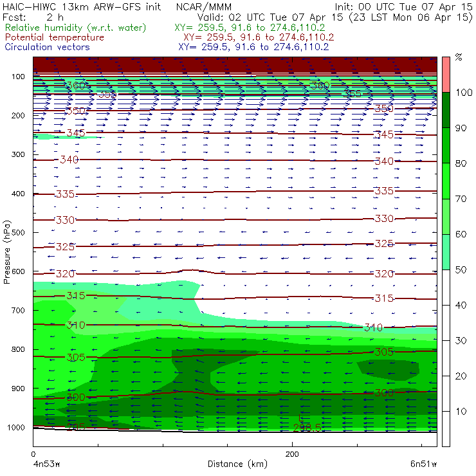
Task: Click the '80' colorbar scale label
Action: coord(461,163)
